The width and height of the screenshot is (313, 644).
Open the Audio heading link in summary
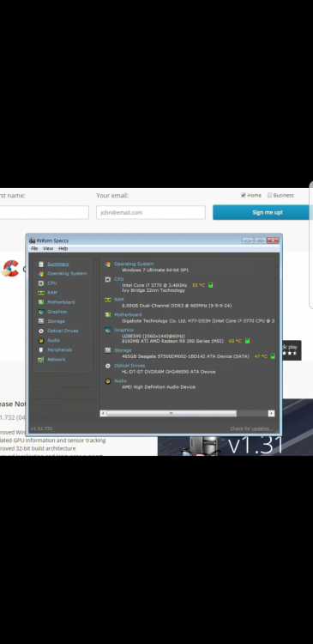120,380
